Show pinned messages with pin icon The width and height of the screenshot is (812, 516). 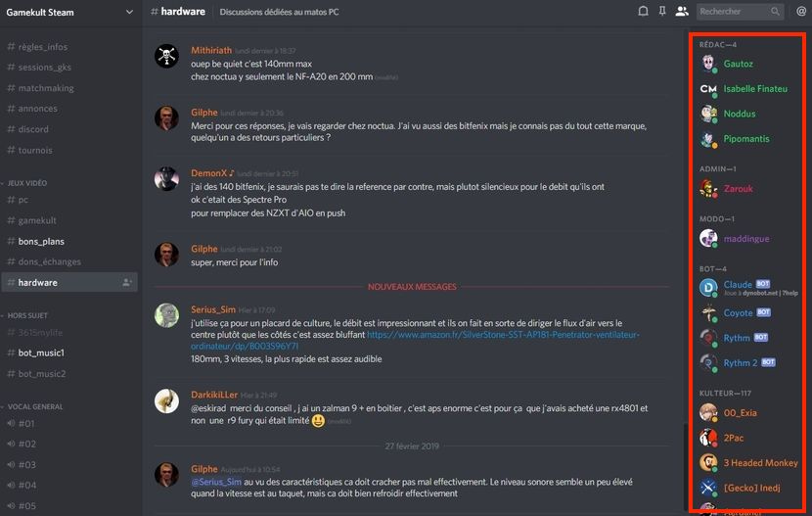(661, 12)
